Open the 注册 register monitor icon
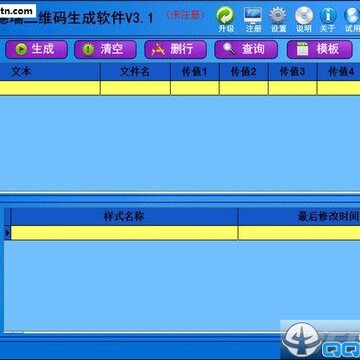360x360 pixels. (x=253, y=19)
